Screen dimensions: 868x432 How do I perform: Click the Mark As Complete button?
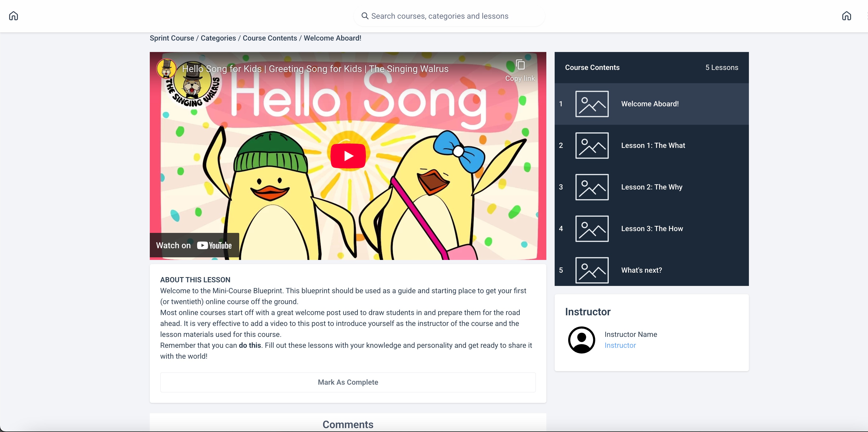coord(348,382)
